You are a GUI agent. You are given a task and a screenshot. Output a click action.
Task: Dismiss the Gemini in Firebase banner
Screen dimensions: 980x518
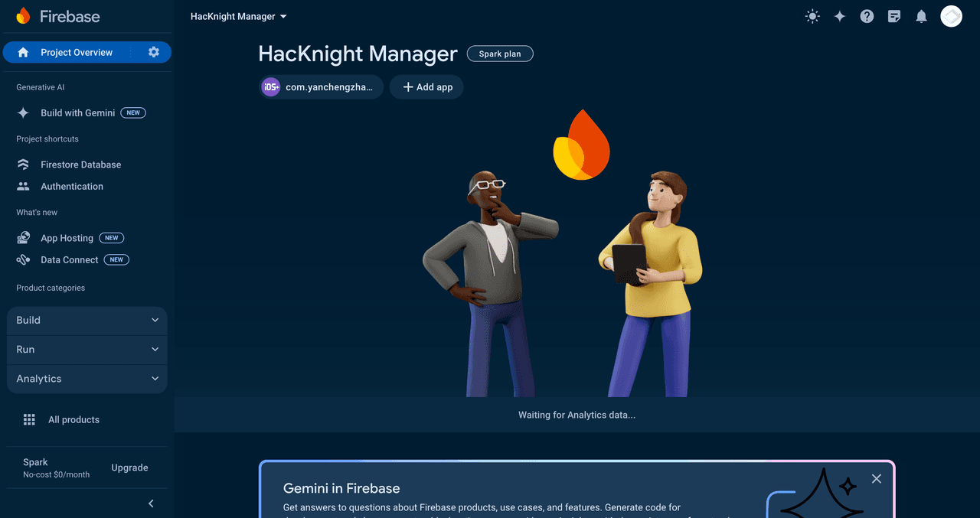pyautogui.click(x=877, y=479)
